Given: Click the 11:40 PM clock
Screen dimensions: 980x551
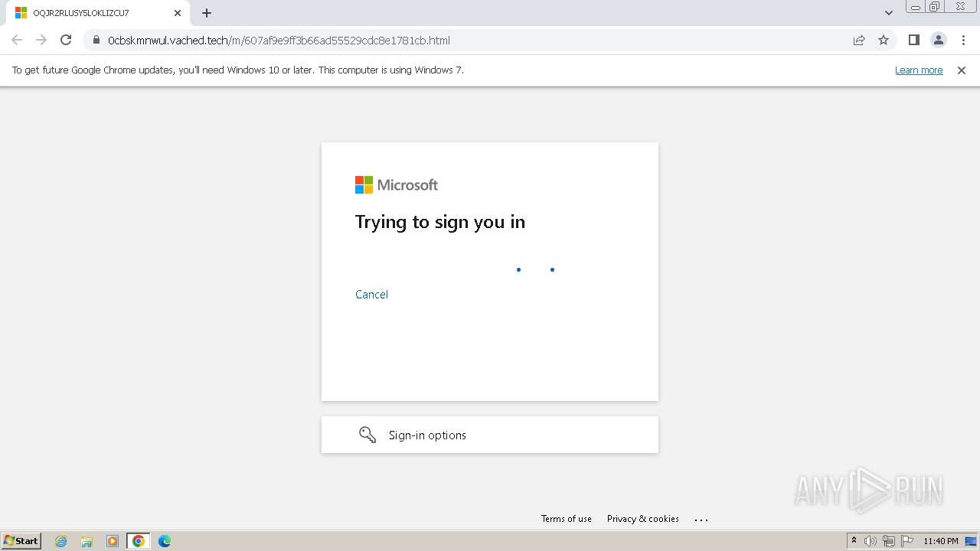Looking at the screenshot, I should pyautogui.click(x=941, y=541).
